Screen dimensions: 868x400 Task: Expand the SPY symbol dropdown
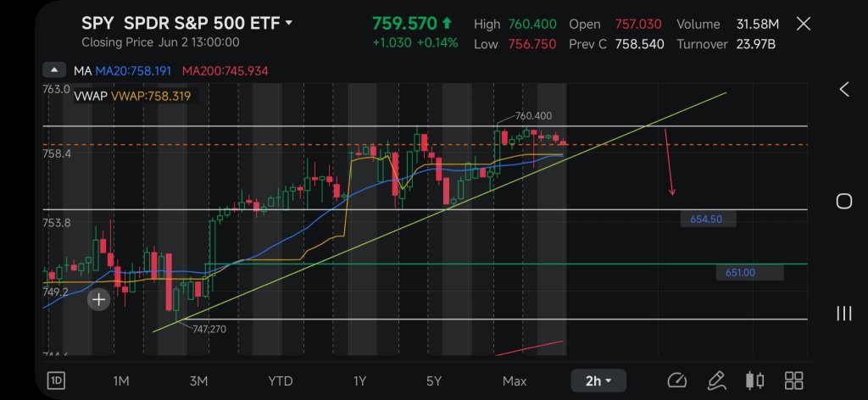[x=288, y=23]
